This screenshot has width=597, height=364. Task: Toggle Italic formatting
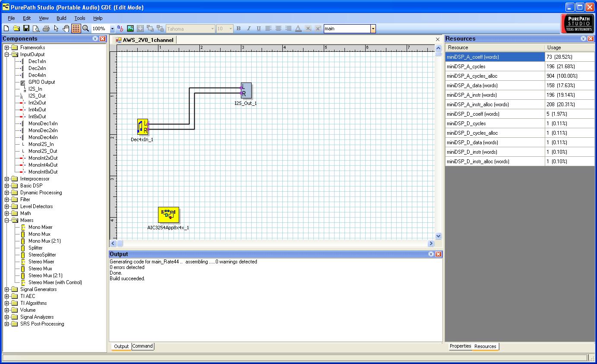249,28
